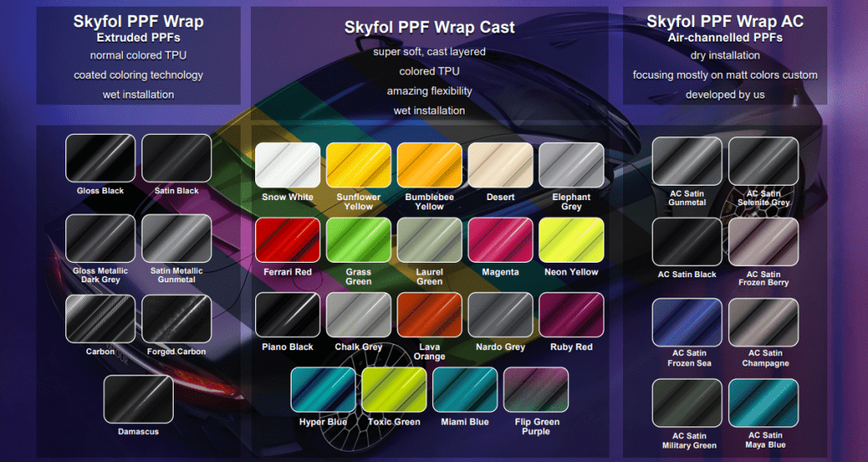The width and height of the screenshot is (868, 462).
Task: Pick the Grass Green swatch
Action: coord(359,240)
